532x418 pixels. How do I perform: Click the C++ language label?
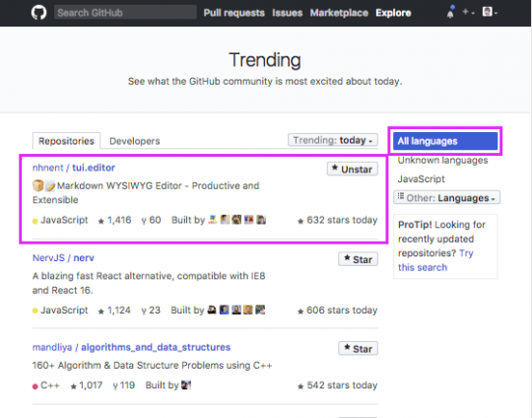(50, 385)
